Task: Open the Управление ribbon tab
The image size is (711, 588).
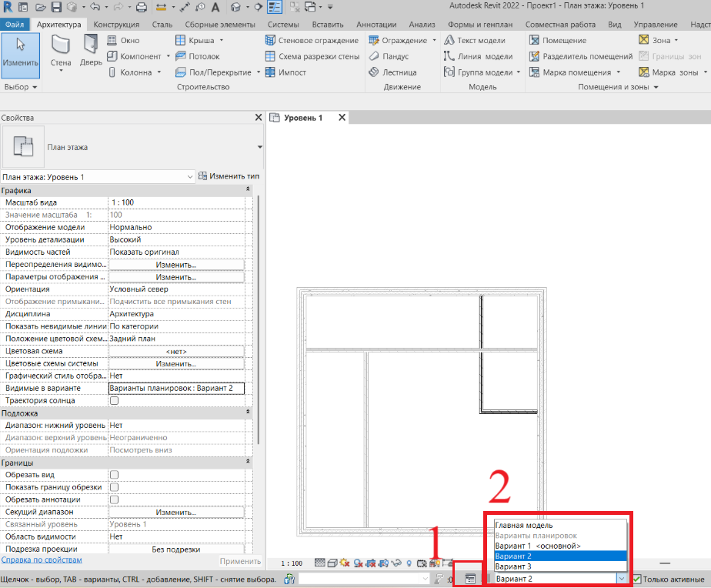Action: (656, 25)
